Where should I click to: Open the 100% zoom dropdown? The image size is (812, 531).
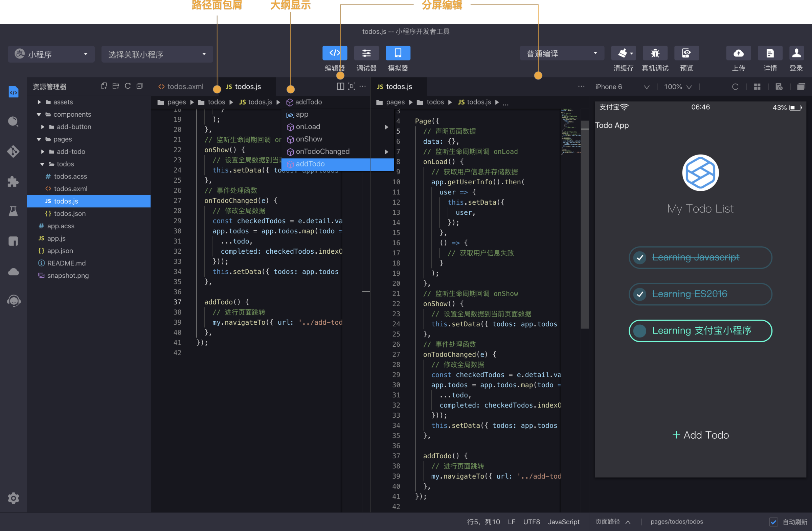678,87
